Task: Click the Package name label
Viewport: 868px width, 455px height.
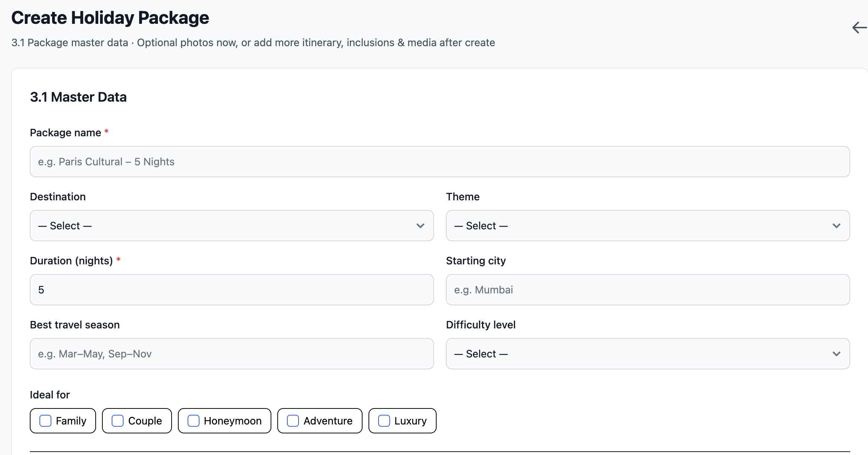Action: point(66,133)
